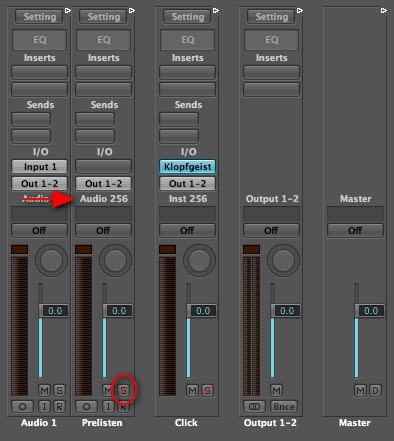394x441 pixels.
Task: Open the Input 1 input selector
Action: [40, 166]
